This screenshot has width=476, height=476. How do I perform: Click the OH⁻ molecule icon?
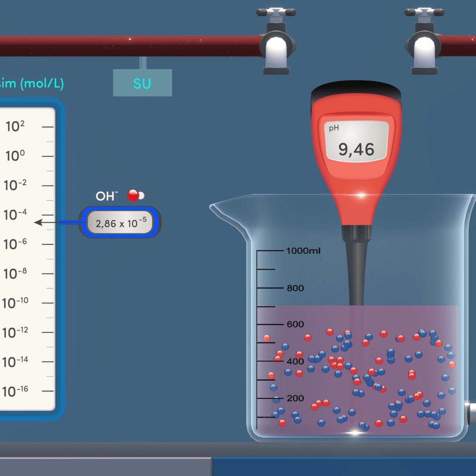coord(135,196)
